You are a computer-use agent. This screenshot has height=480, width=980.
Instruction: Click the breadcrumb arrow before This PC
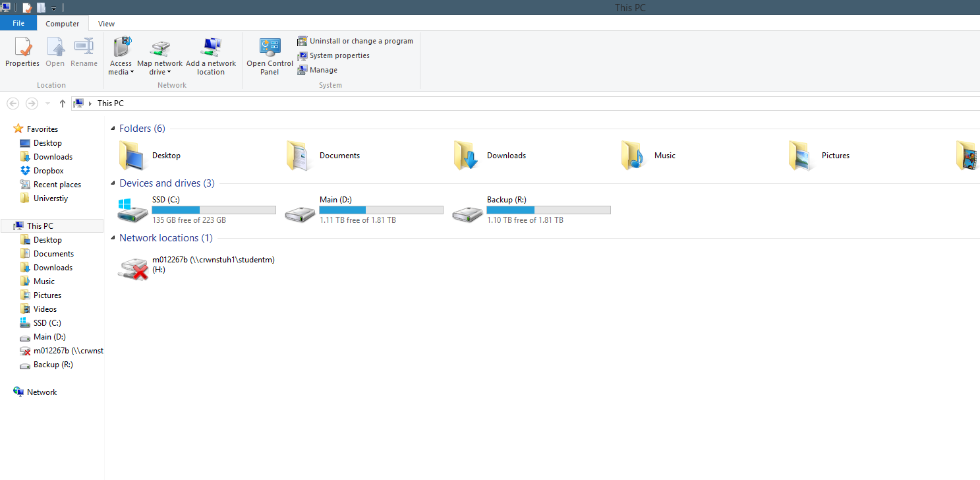tap(90, 104)
